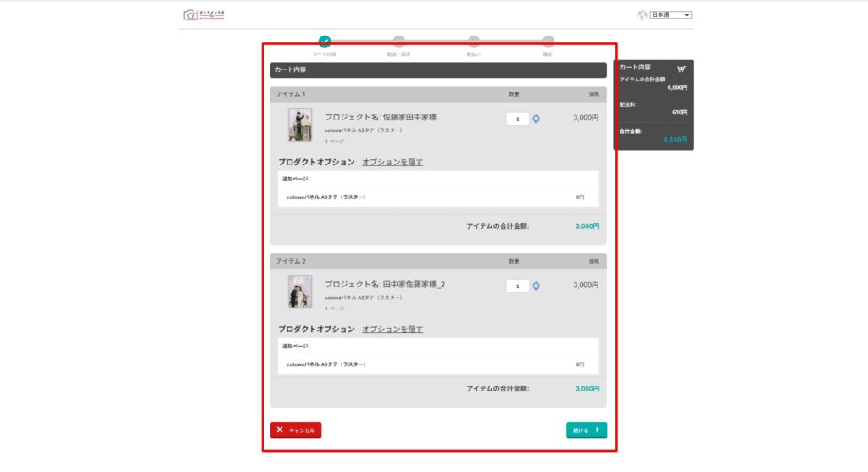This screenshot has width=868, height=472.
Task: Click the quantity field for Item 2
Action: [x=517, y=286]
